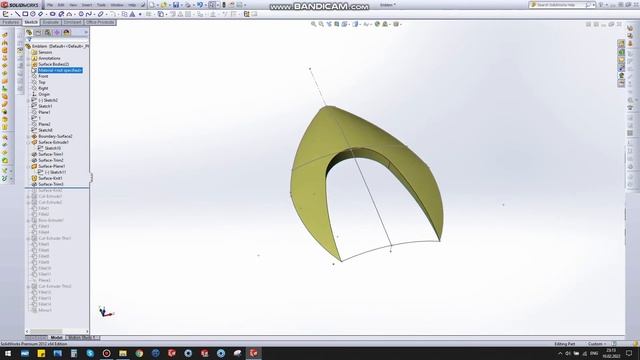Expand the Surface-Plane1 tree node

tap(28, 167)
